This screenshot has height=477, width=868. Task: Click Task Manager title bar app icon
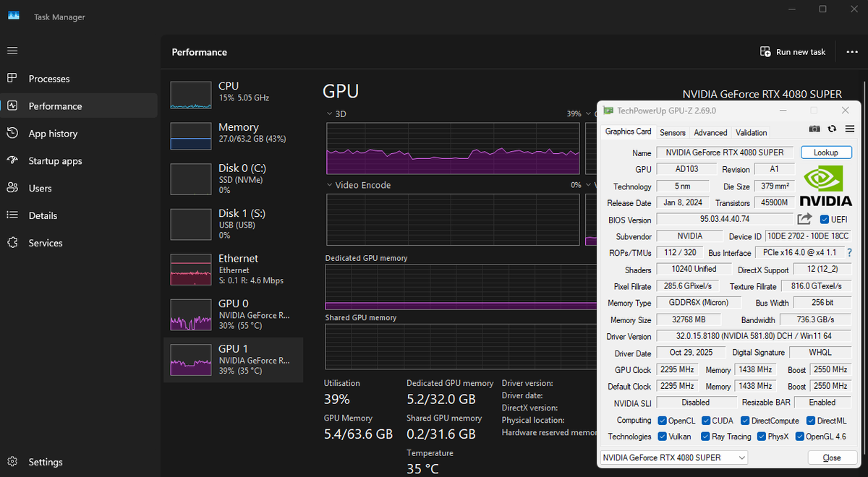(x=14, y=17)
